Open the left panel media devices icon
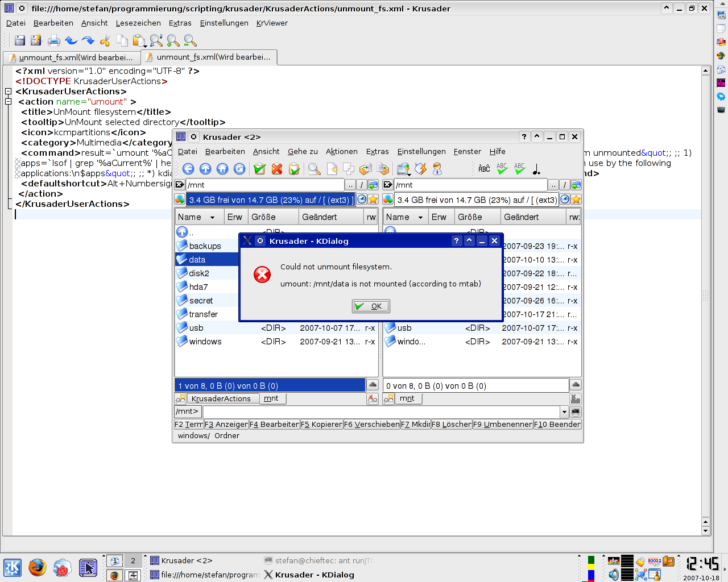The height and width of the screenshot is (582, 728). click(180, 199)
